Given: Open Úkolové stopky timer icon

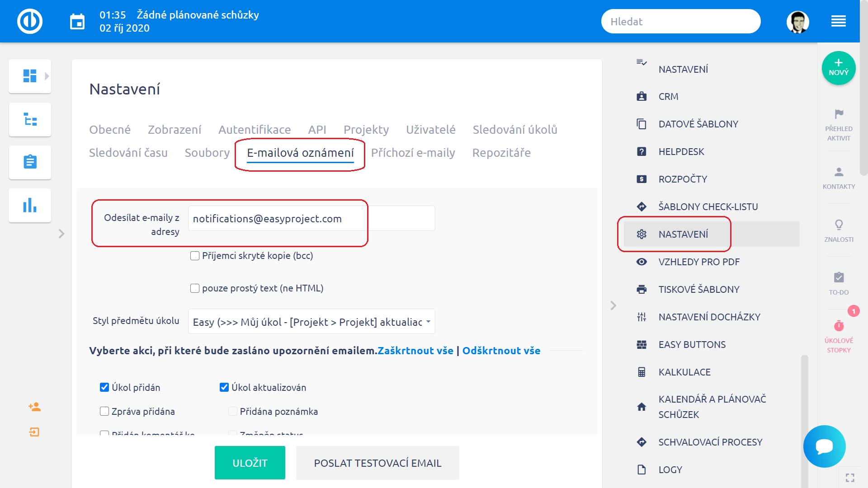Looking at the screenshot, I should 839,326.
